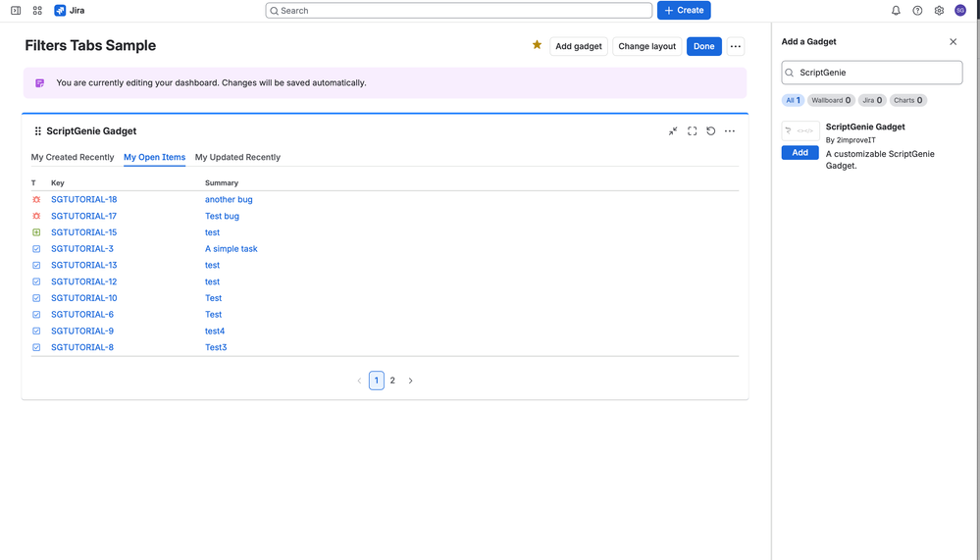980x560 pixels.
Task: Click the Jira logo
Action: tap(70, 11)
